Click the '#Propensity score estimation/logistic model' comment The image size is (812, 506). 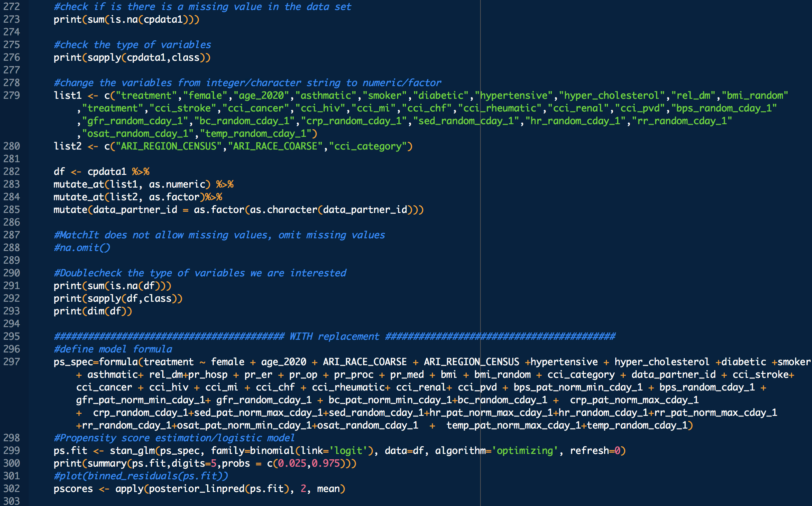click(x=174, y=438)
